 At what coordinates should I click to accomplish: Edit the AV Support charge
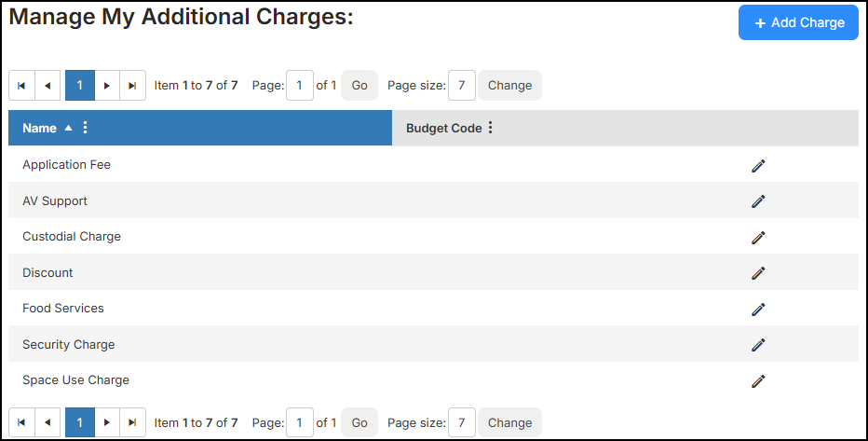758,201
